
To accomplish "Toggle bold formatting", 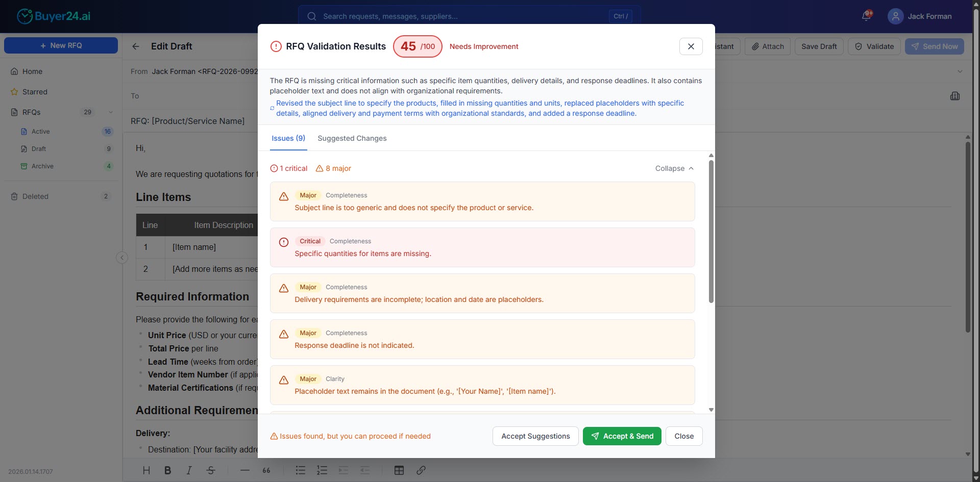I will pyautogui.click(x=168, y=470).
